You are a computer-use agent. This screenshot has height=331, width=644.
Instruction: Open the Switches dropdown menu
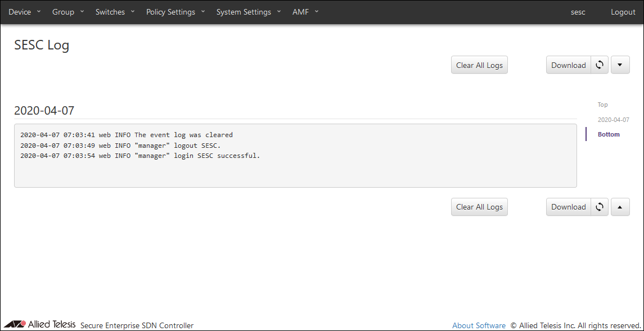pos(115,12)
